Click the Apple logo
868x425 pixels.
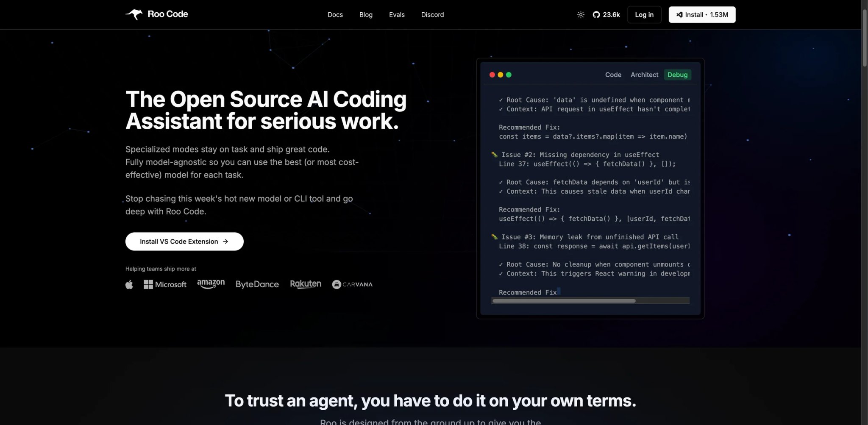[x=129, y=284]
